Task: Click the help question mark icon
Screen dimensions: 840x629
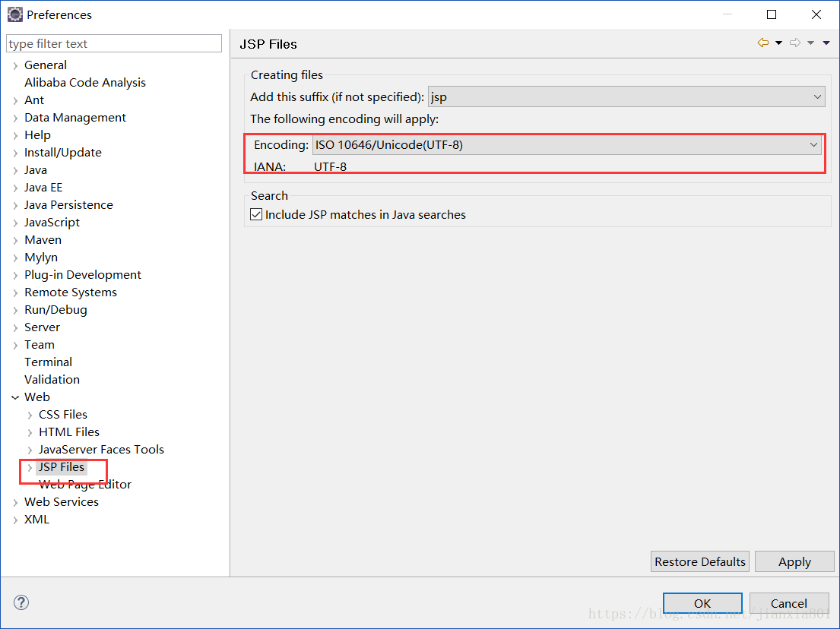Action: (x=21, y=602)
